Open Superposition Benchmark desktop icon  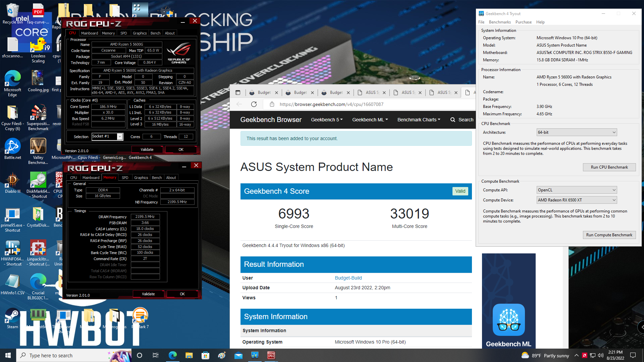click(38, 117)
